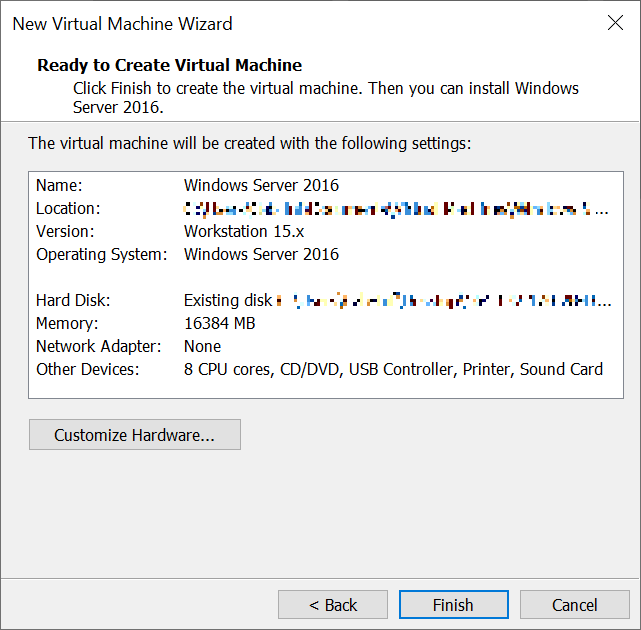Click the Network Adapter "None" value
Screen dimensions: 641x630
coord(202,346)
